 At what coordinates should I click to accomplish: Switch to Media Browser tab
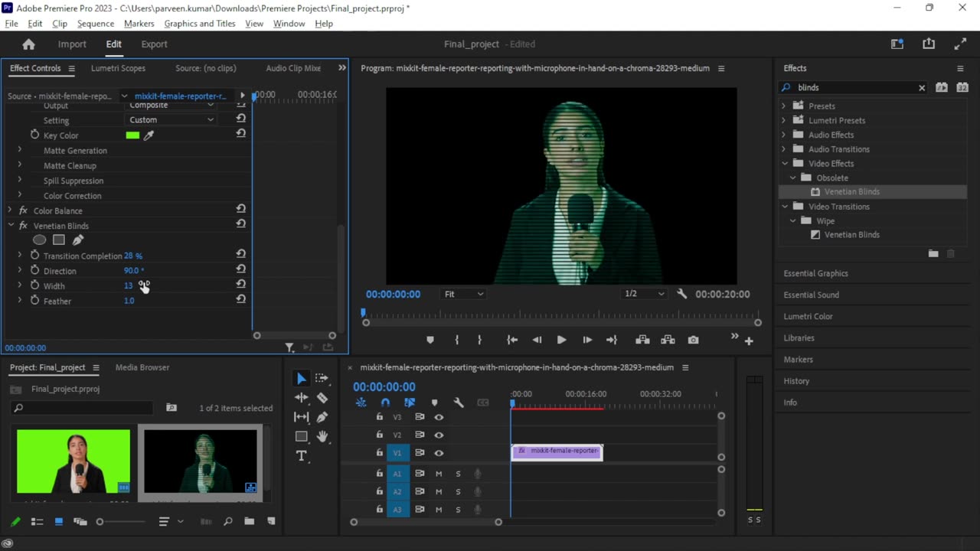[142, 367]
